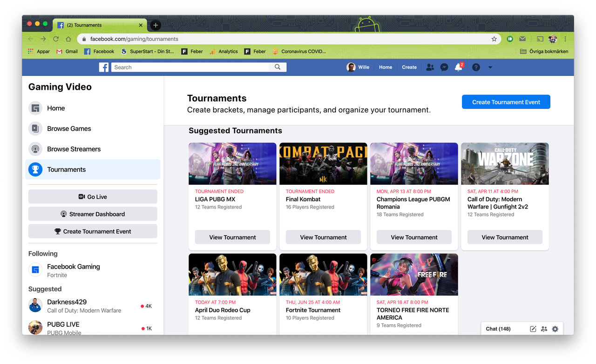Open Analytics bookmark

223,52
